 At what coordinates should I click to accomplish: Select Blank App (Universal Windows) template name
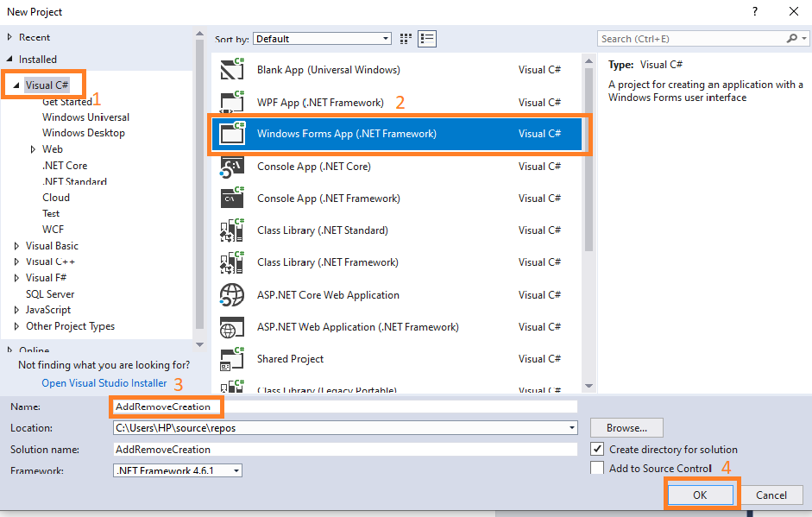pyautogui.click(x=328, y=69)
